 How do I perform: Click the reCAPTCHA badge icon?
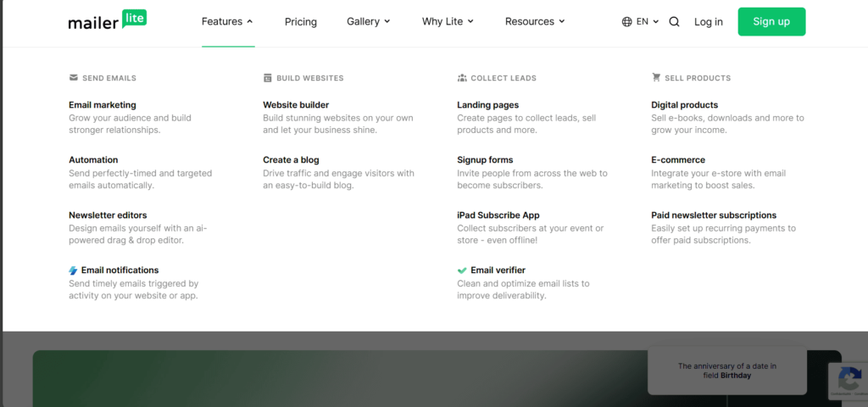point(850,378)
